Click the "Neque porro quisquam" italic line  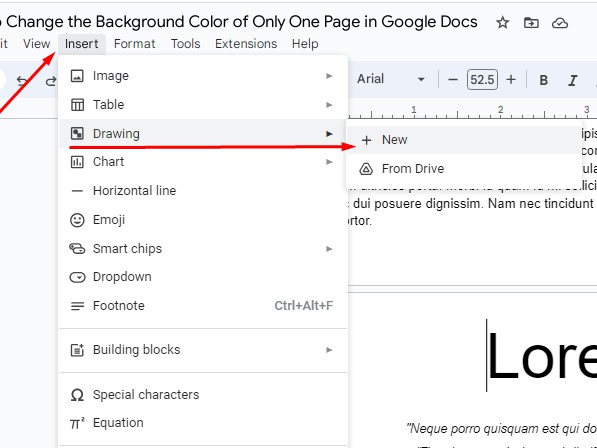pos(501,429)
